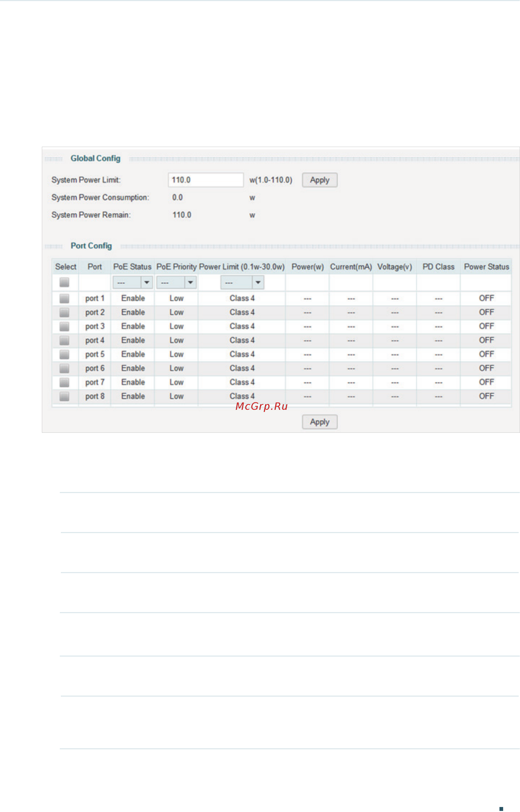This screenshot has width=520, height=812.
Task: Select the checkbox for port 4
Action: (x=64, y=340)
